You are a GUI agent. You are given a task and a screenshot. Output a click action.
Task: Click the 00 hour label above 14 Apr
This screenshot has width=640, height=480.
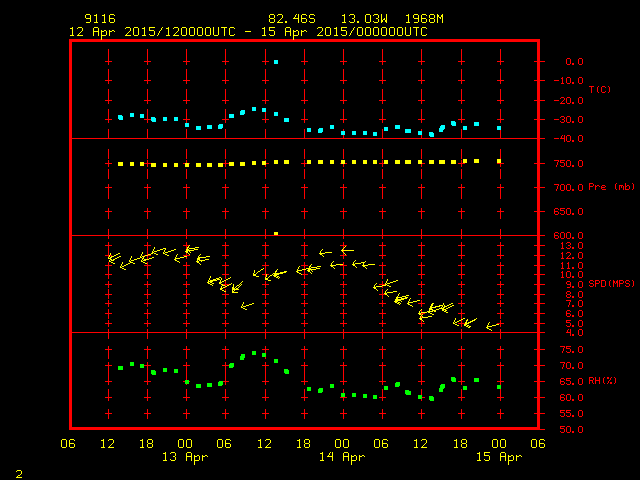point(342,444)
